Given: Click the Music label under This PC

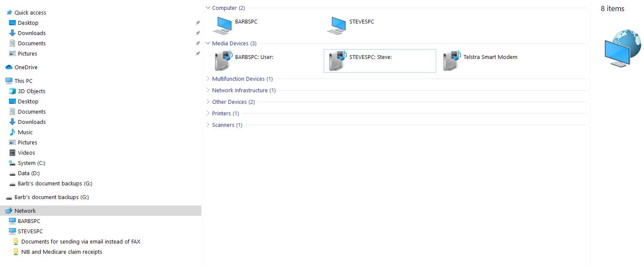Looking at the screenshot, I should click(x=25, y=132).
